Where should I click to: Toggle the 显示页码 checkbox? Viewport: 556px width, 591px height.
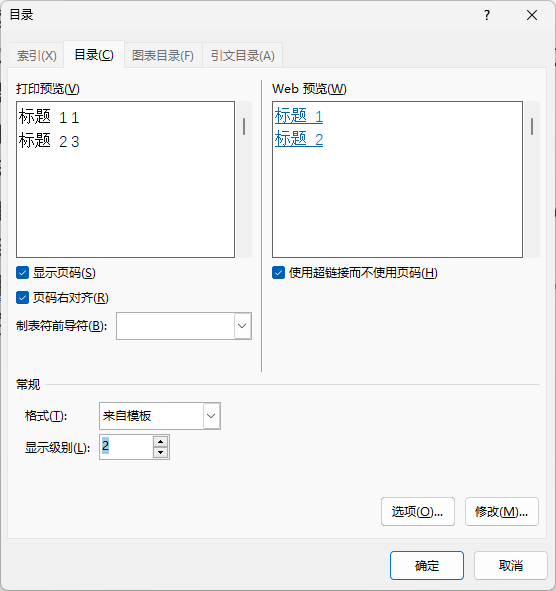point(23,273)
